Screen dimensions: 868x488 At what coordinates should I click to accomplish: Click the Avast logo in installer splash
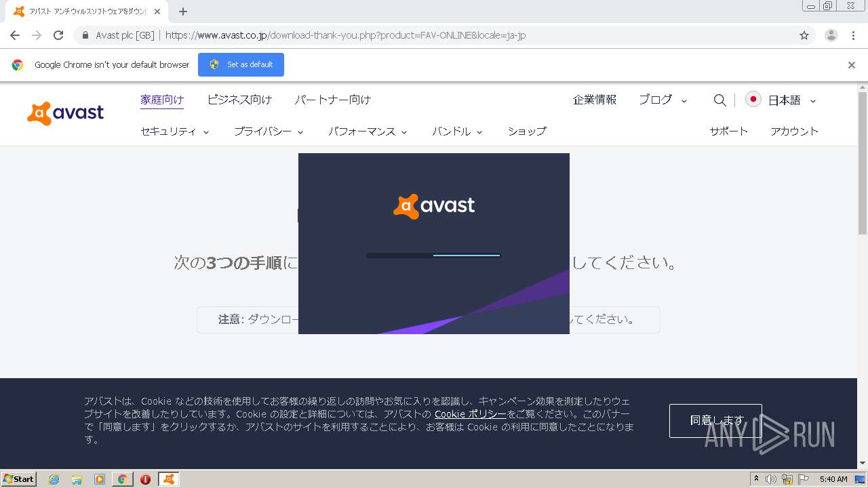(434, 206)
